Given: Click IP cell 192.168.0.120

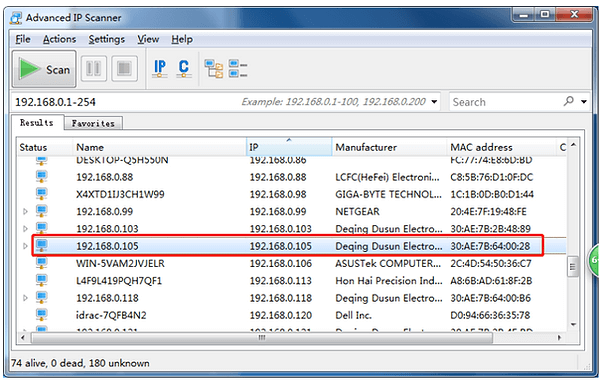Looking at the screenshot, I should 280,315.
